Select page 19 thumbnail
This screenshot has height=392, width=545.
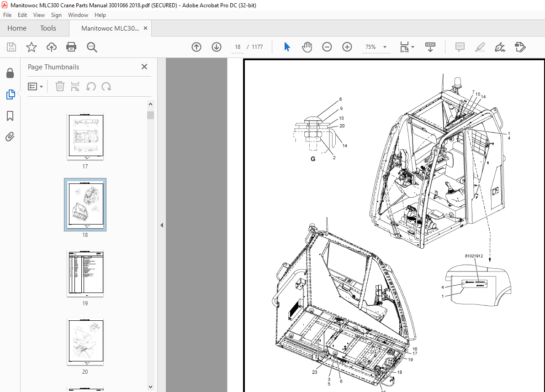point(85,273)
